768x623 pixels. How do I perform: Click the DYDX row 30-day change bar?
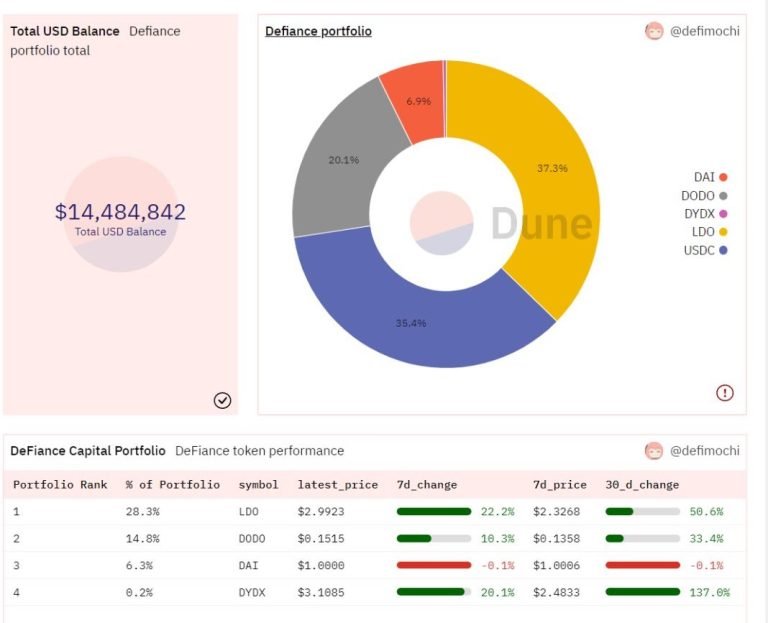click(643, 592)
